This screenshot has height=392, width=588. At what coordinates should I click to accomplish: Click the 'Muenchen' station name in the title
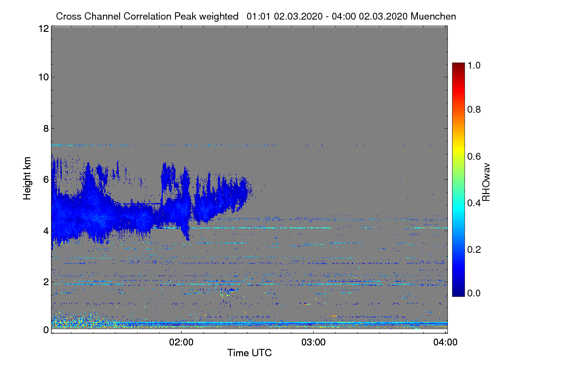(433, 16)
